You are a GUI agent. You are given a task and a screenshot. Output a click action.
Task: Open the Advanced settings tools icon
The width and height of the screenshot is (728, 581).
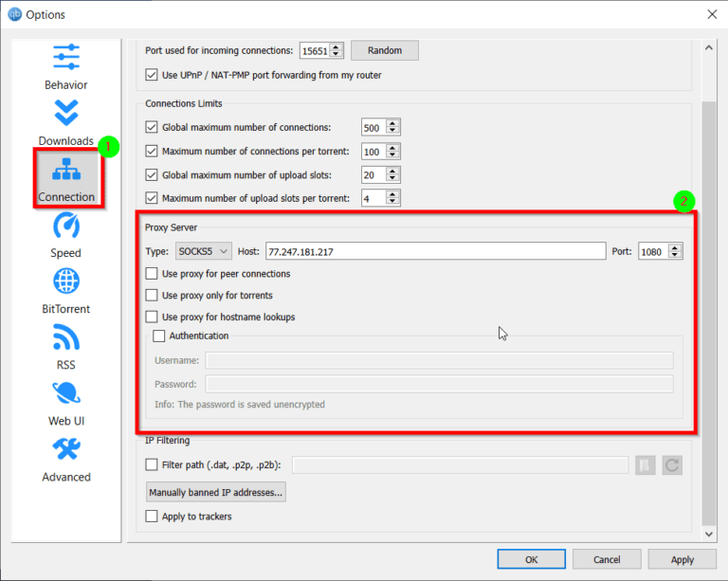coord(66,449)
